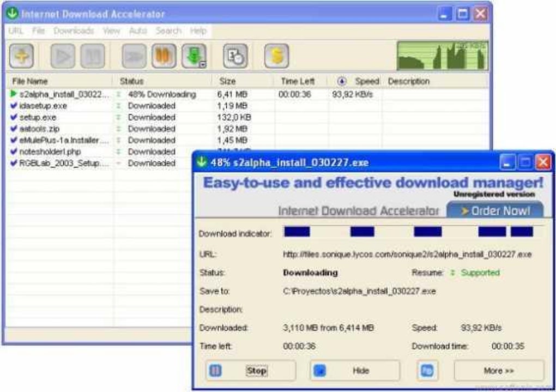Click the small icon button left of More
556x392 pixels.
tap(427, 371)
